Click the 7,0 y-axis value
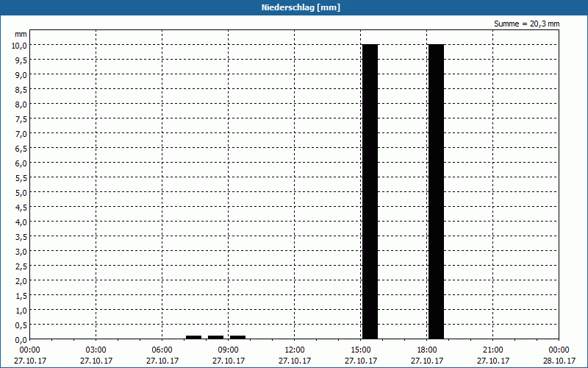588x368 pixels. click(x=21, y=134)
